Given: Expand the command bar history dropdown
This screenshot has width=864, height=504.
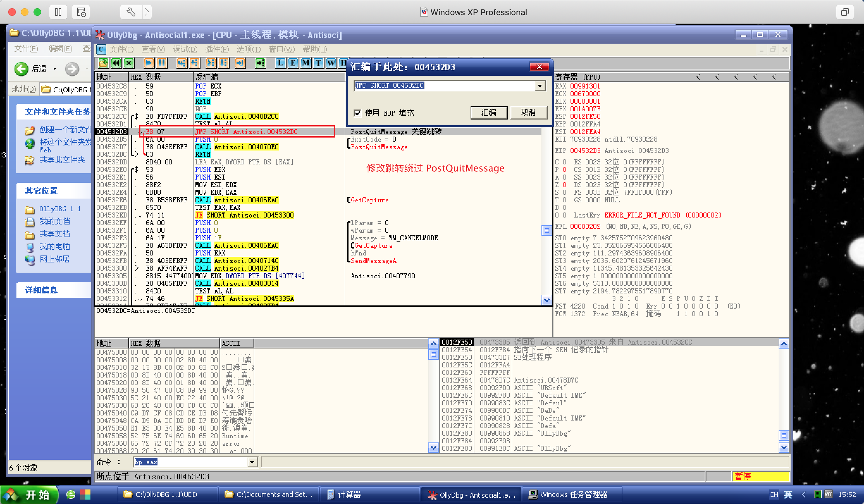Looking at the screenshot, I should click(x=253, y=462).
